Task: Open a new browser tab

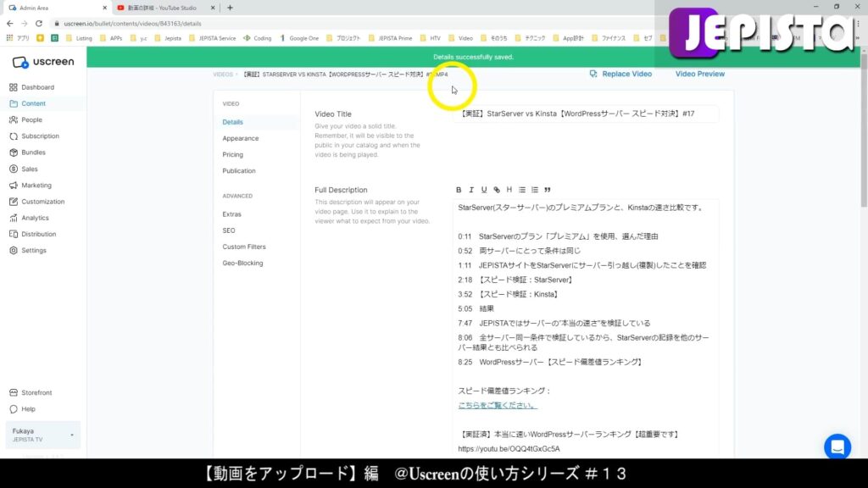Action: tap(230, 8)
